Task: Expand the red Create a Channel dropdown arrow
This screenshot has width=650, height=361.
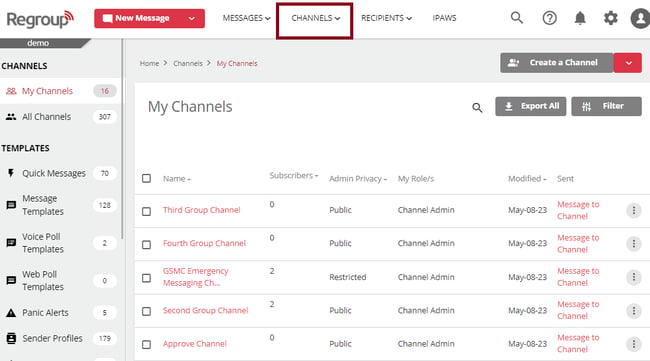Action: coord(628,63)
